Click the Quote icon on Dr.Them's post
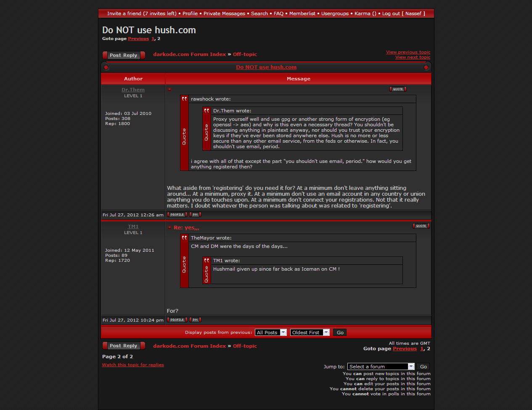Screen dimensions: 532x410 pyautogui.click(x=398, y=89)
